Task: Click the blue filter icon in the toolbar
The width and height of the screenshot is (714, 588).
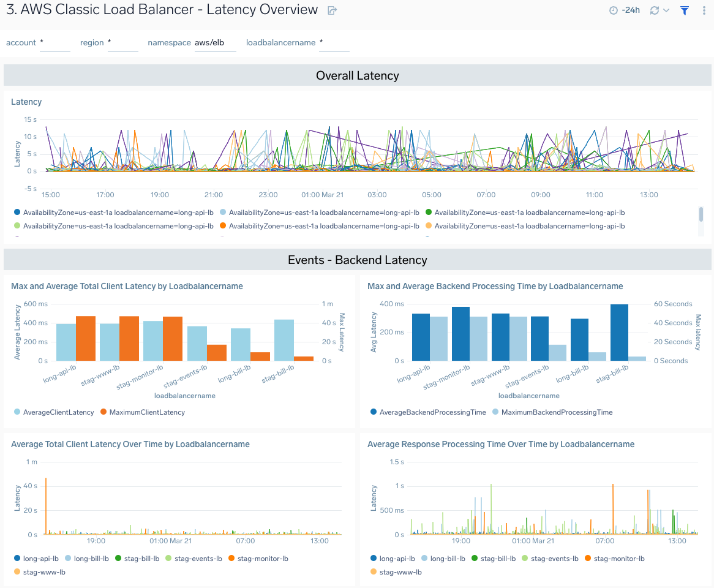Action: 684,10
